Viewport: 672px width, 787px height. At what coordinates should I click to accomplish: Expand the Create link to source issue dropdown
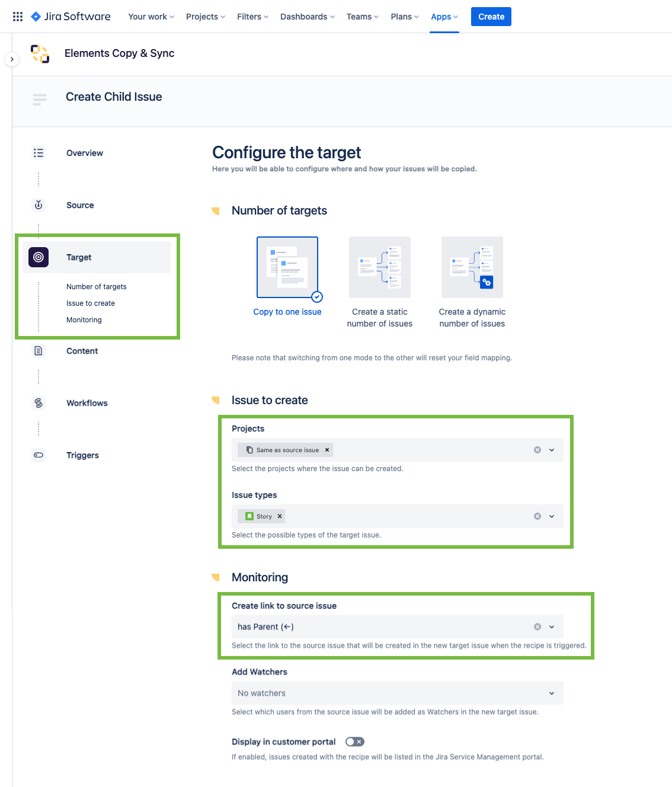552,627
